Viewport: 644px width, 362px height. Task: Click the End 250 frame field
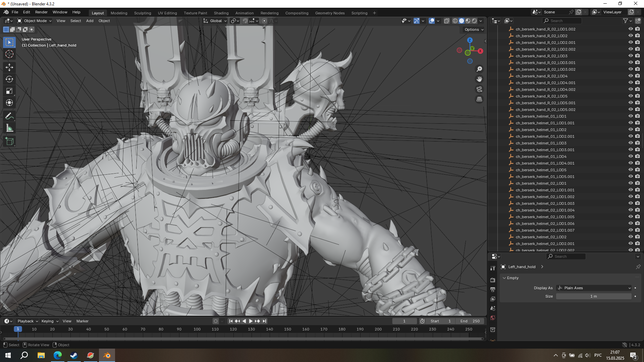click(470, 321)
